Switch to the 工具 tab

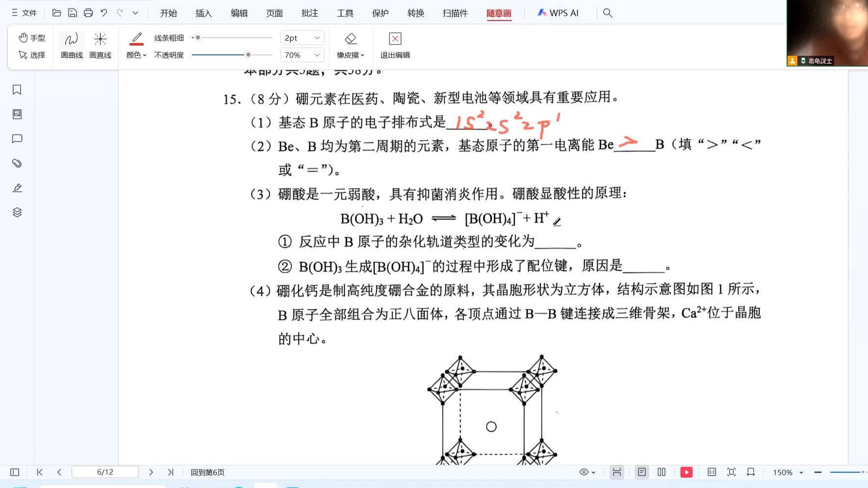(x=345, y=13)
